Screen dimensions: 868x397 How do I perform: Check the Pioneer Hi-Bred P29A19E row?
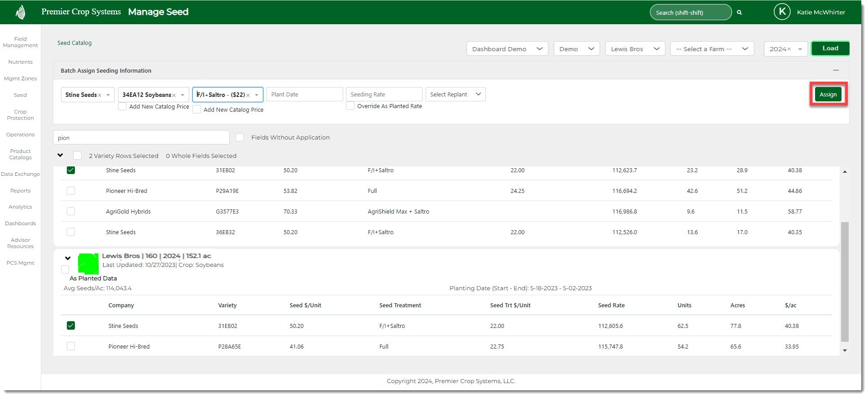(x=71, y=191)
